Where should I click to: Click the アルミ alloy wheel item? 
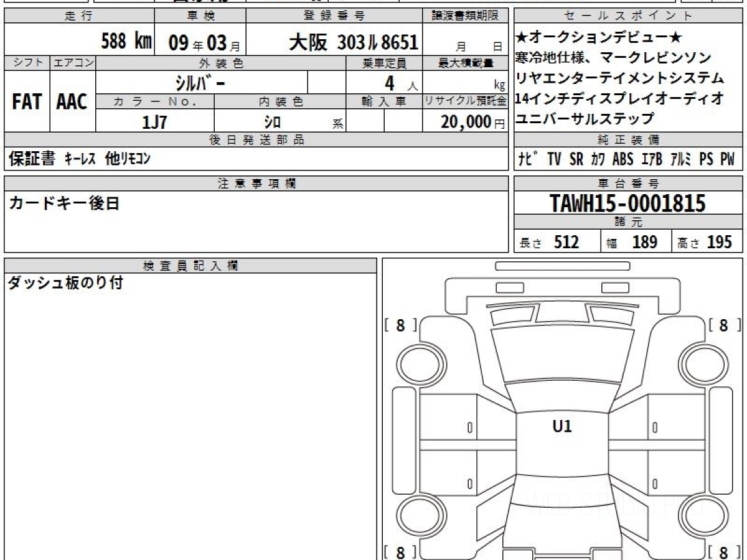[682, 160]
